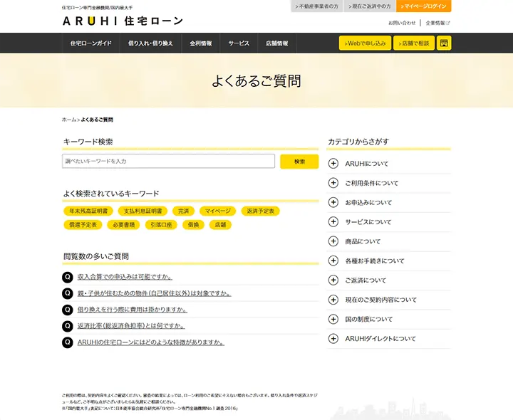Click plus icon next to 国の制度について
513x420 pixels.
click(333, 320)
